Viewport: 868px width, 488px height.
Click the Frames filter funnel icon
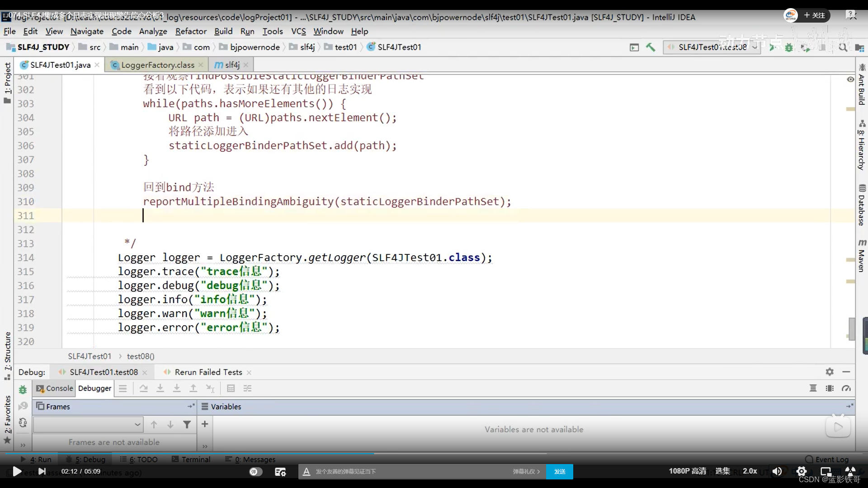tap(187, 424)
